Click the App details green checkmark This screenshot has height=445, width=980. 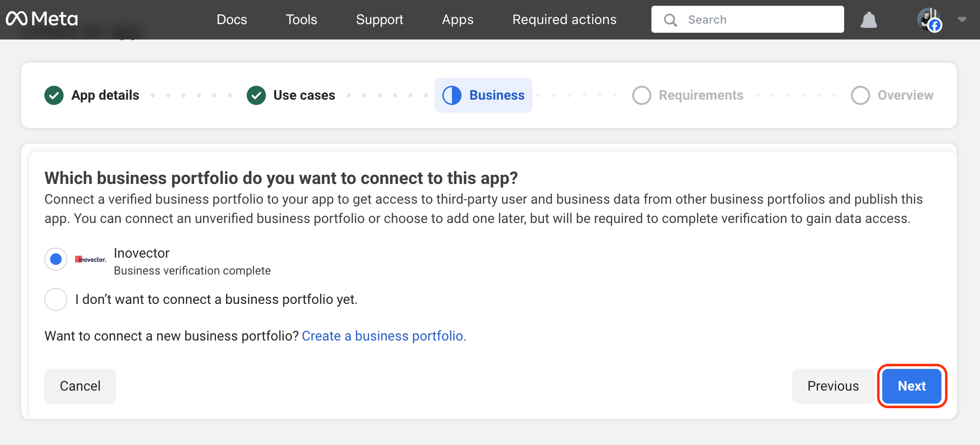tap(54, 95)
